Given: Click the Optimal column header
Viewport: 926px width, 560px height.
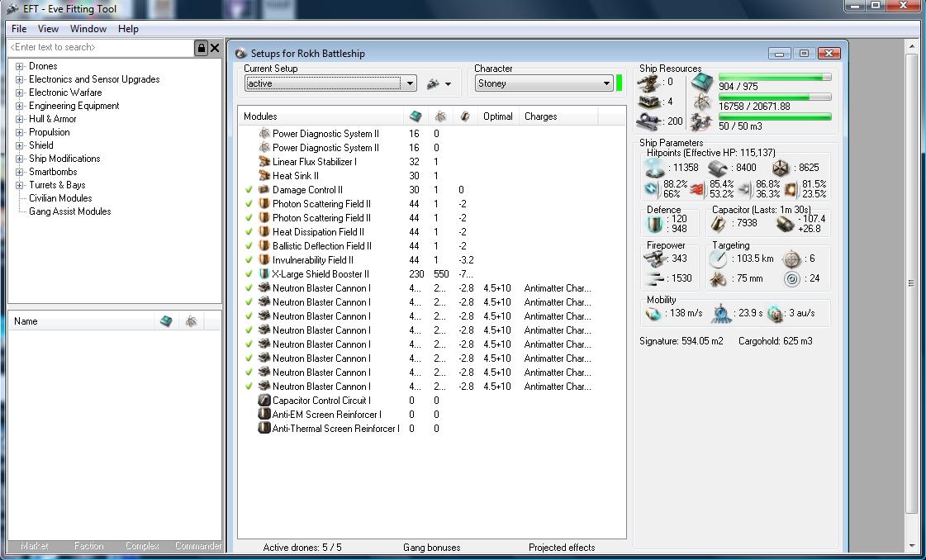Looking at the screenshot, I should pyautogui.click(x=498, y=116).
